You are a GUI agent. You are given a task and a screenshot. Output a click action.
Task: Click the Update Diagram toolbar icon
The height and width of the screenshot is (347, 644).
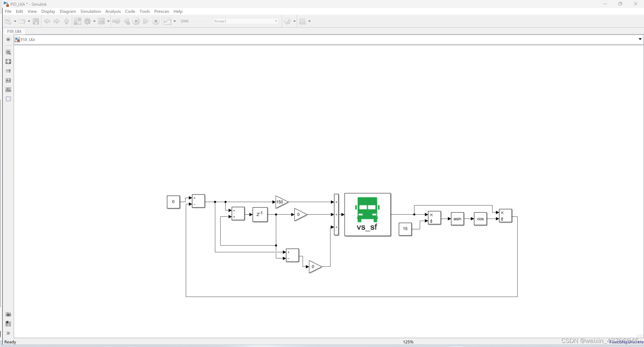coord(116,21)
